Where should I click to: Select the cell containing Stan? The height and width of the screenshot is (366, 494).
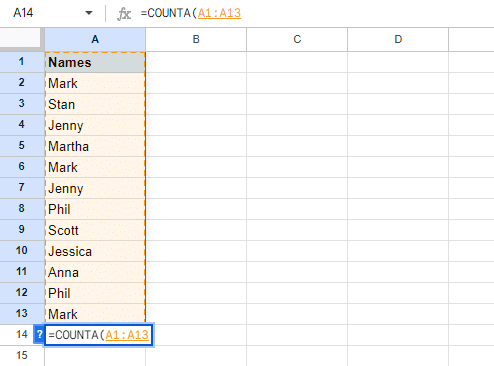95,104
